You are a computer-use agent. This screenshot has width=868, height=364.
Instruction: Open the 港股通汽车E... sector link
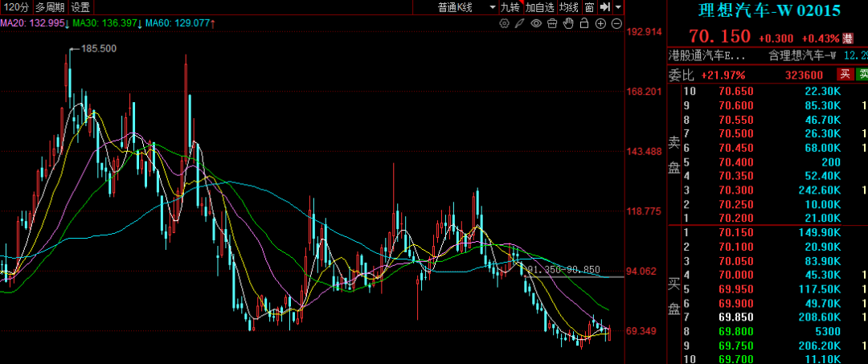pyautogui.click(x=707, y=55)
